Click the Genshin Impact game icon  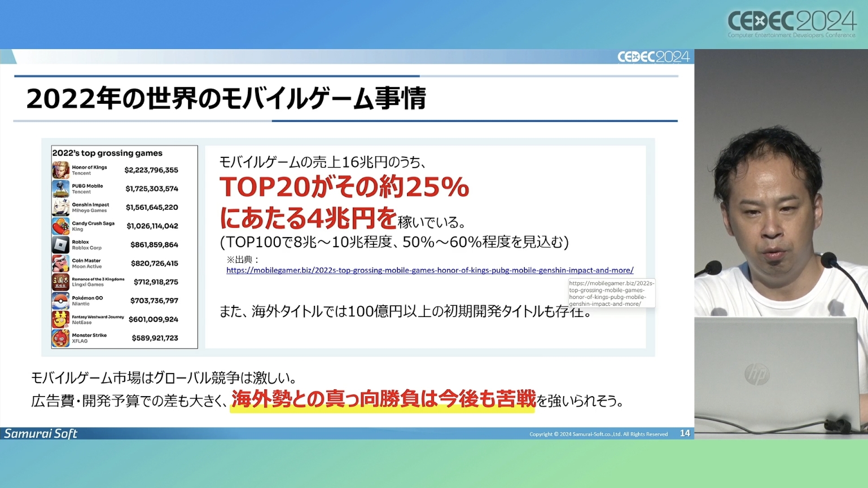(60, 207)
